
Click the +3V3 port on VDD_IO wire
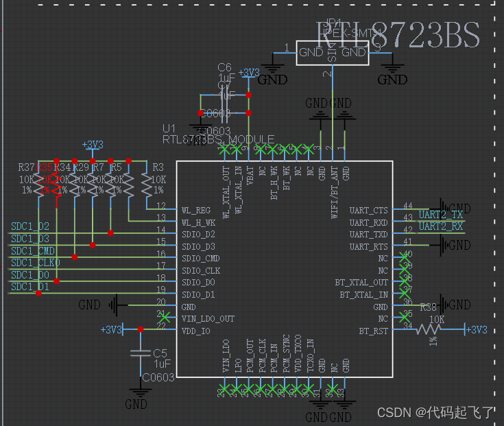pyautogui.click(x=112, y=329)
